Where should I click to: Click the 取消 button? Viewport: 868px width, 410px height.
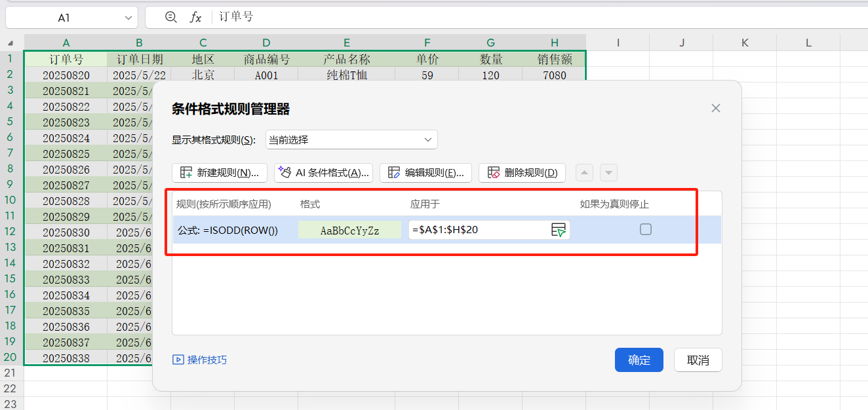(698, 360)
